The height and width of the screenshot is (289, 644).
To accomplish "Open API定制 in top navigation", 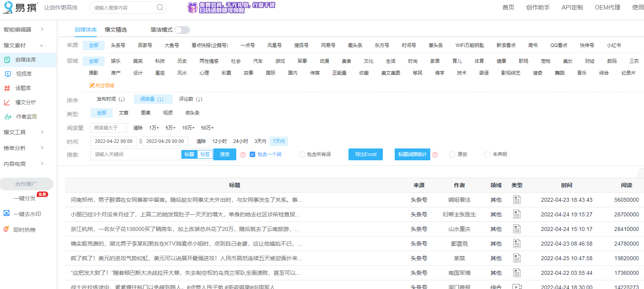I will [x=572, y=8].
